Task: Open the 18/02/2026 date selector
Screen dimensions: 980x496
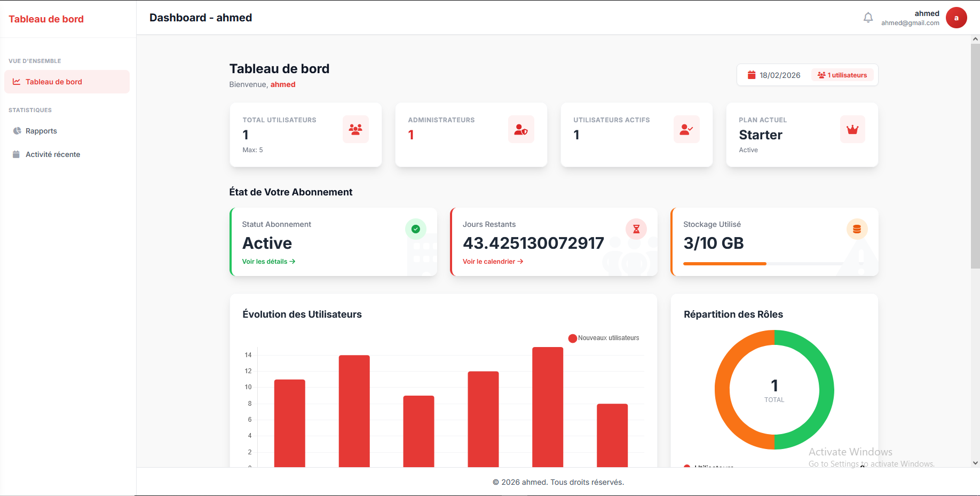Action: (773, 75)
